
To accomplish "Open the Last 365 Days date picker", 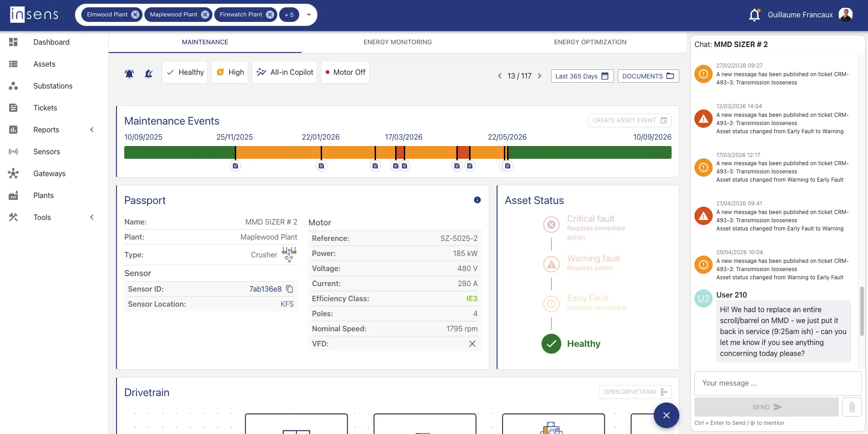I will click(x=582, y=76).
